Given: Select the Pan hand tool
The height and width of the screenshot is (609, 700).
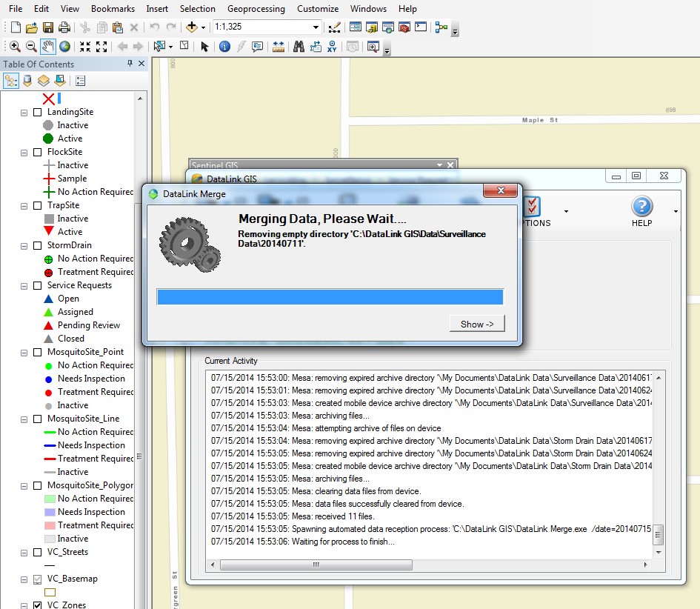Looking at the screenshot, I should tap(47, 46).
